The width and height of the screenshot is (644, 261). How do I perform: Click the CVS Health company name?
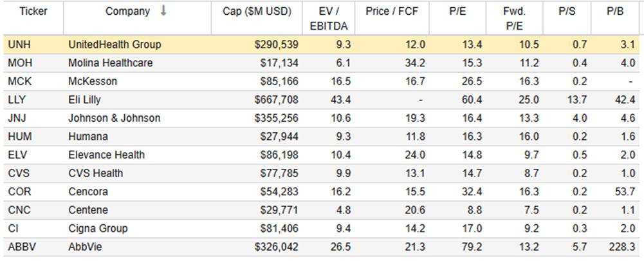click(x=95, y=173)
